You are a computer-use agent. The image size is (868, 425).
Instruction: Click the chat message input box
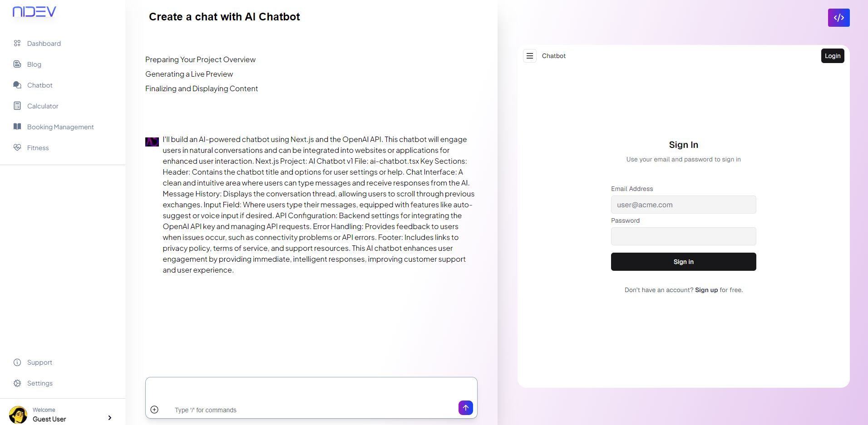point(311,398)
